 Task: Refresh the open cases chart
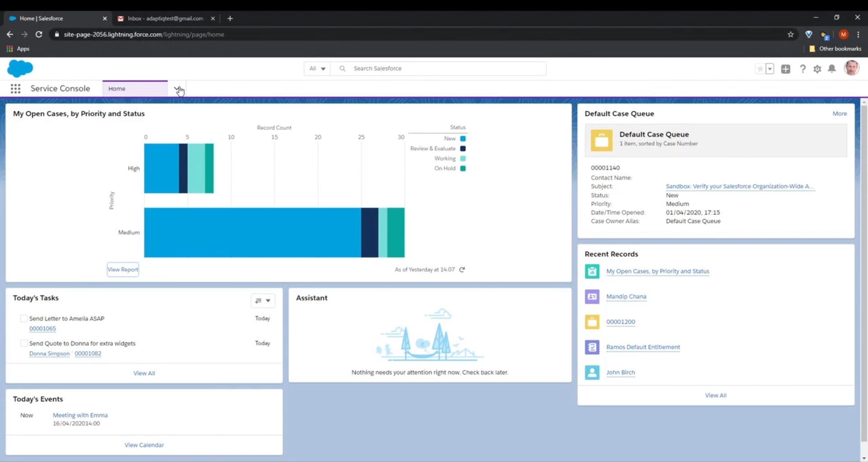[462, 270]
